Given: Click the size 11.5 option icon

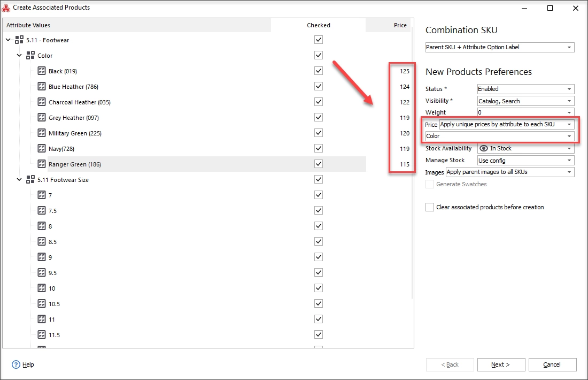Looking at the screenshot, I should (x=42, y=335).
